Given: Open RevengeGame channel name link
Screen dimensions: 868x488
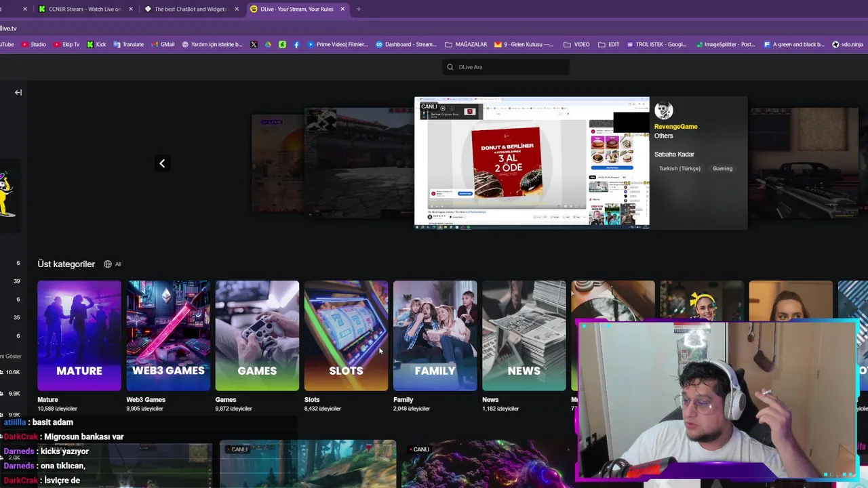Looking at the screenshot, I should (675, 126).
